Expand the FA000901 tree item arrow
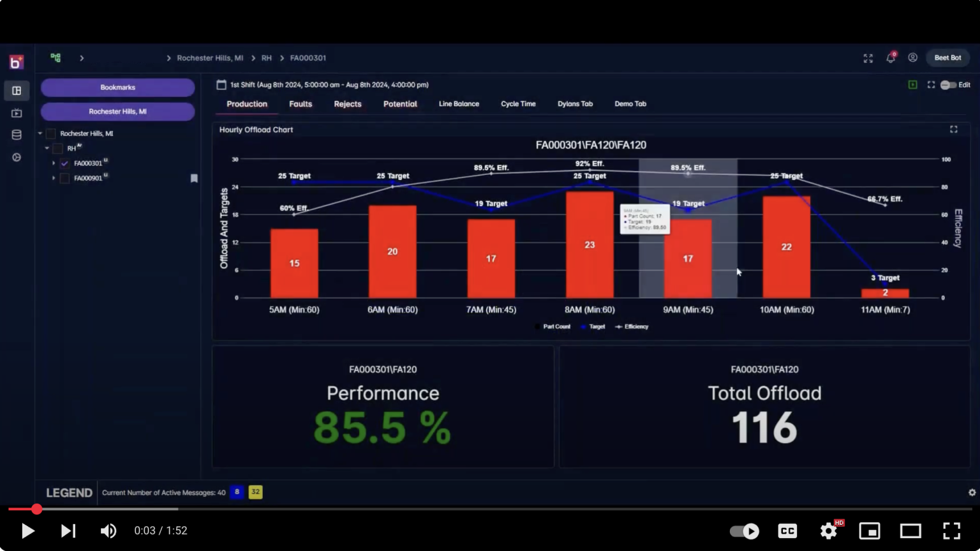This screenshot has width=980, height=551. point(54,178)
